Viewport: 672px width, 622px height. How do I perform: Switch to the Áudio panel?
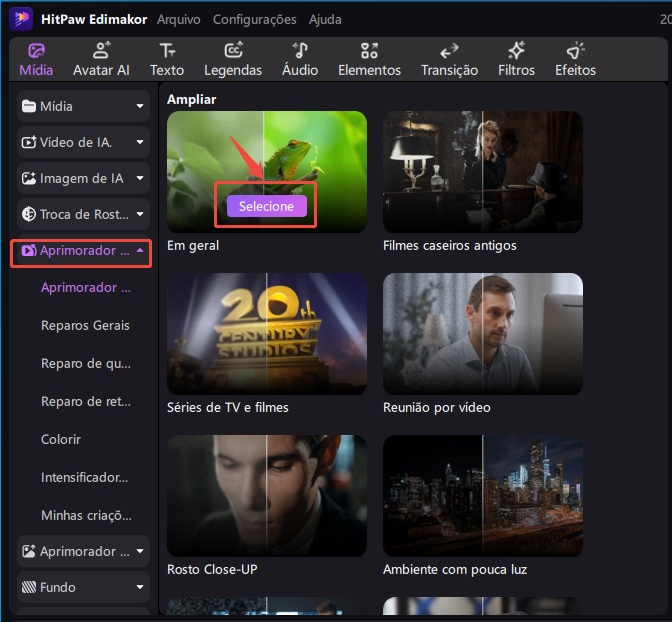(x=300, y=59)
